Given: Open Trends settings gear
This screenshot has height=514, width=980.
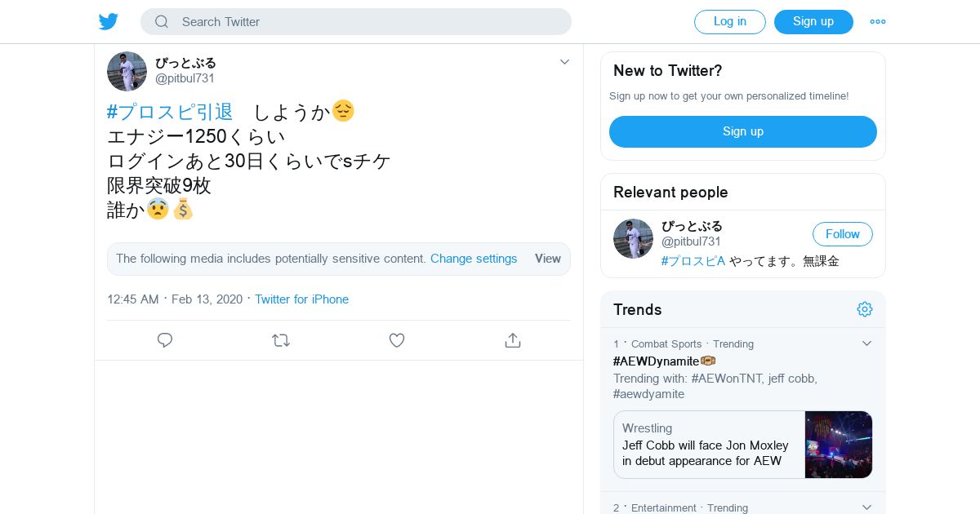Looking at the screenshot, I should (865, 309).
